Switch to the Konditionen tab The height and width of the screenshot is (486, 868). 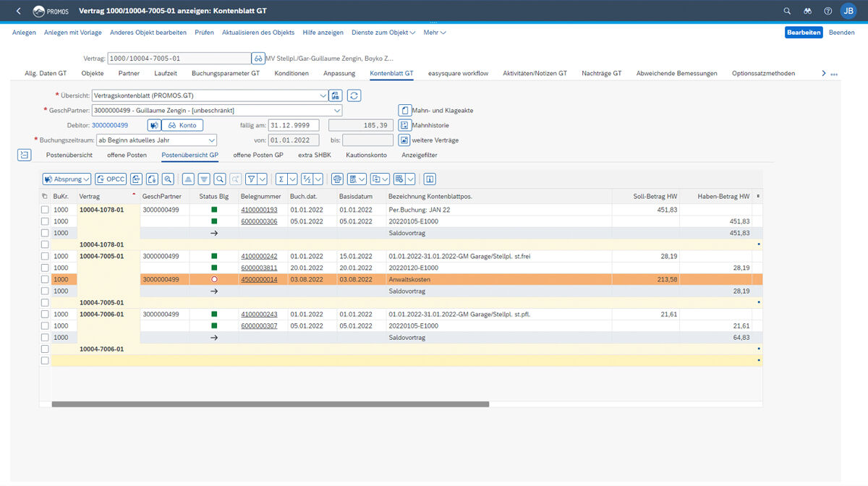pyautogui.click(x=292, y=73)
